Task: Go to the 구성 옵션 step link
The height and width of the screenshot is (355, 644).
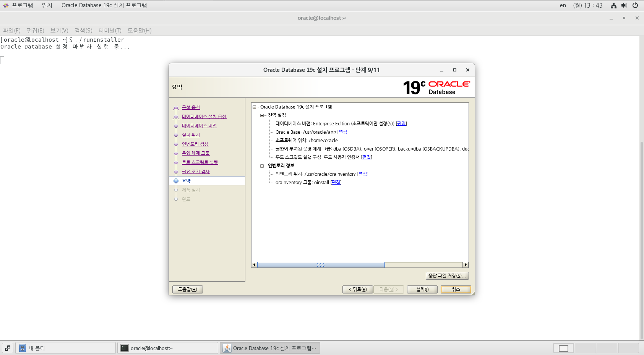Action: point(191,107)
